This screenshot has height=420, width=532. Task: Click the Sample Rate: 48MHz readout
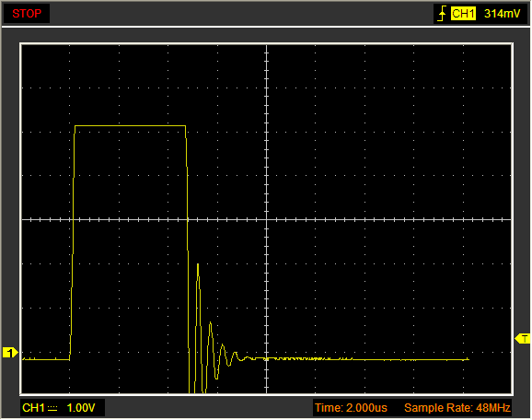point(457,408)
